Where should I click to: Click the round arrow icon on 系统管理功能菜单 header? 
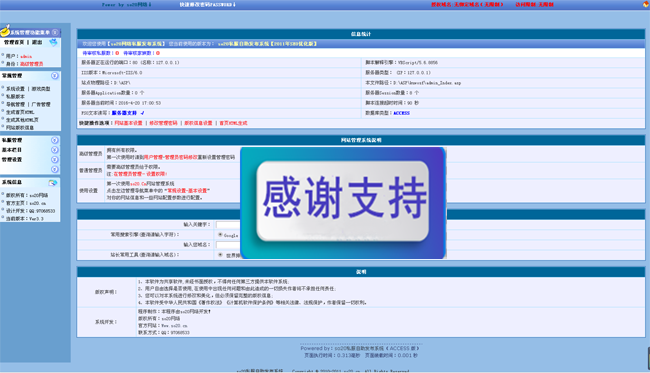pos(55,32)
